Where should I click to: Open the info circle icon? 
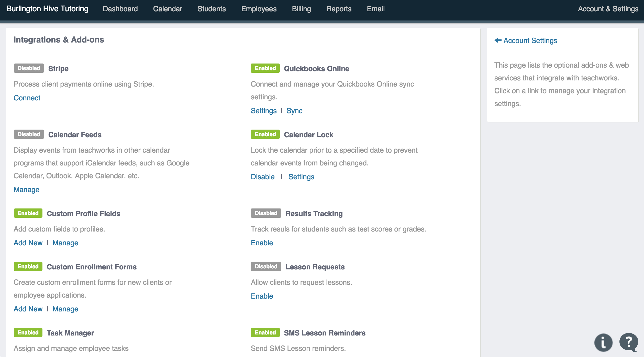tap(603, 342)
